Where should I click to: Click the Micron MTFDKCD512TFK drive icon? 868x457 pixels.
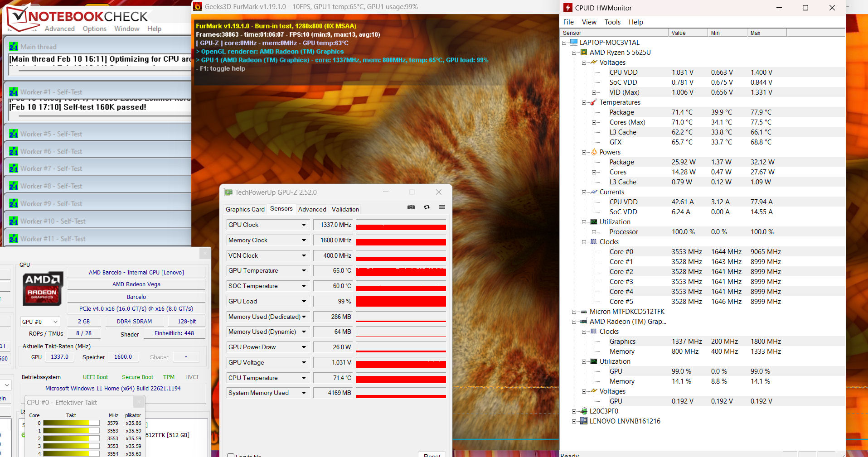(584, 312)
